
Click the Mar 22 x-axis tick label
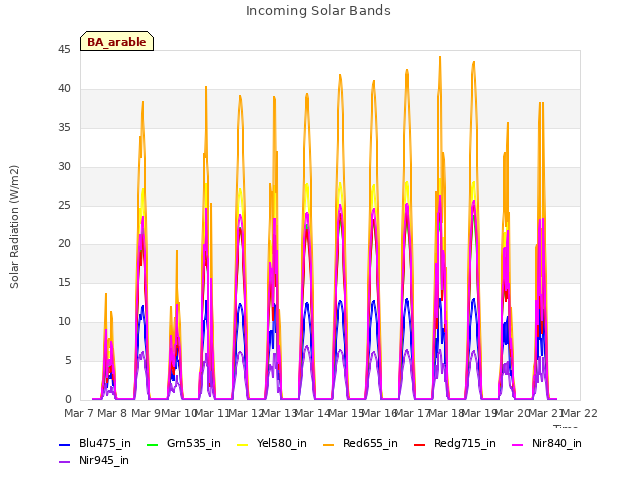point(579,413)
